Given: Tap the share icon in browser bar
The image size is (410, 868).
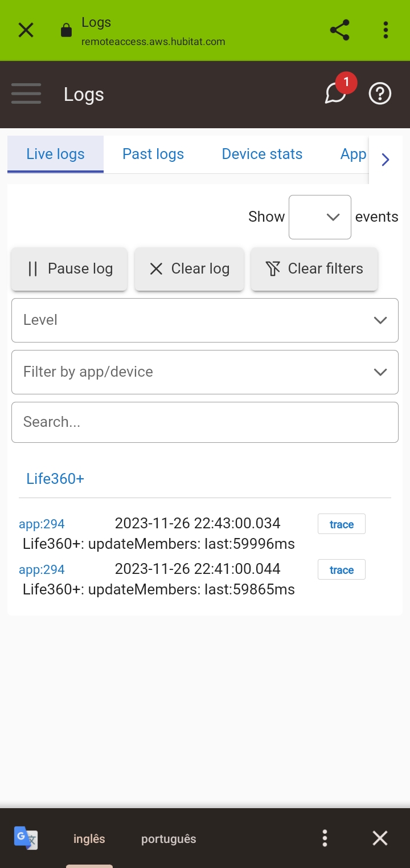Looking at the screenshot, I should 339,30.
